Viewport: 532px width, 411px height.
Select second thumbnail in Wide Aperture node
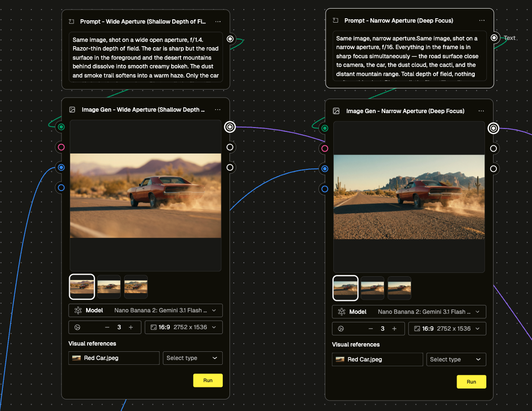(x=109, y=287)
